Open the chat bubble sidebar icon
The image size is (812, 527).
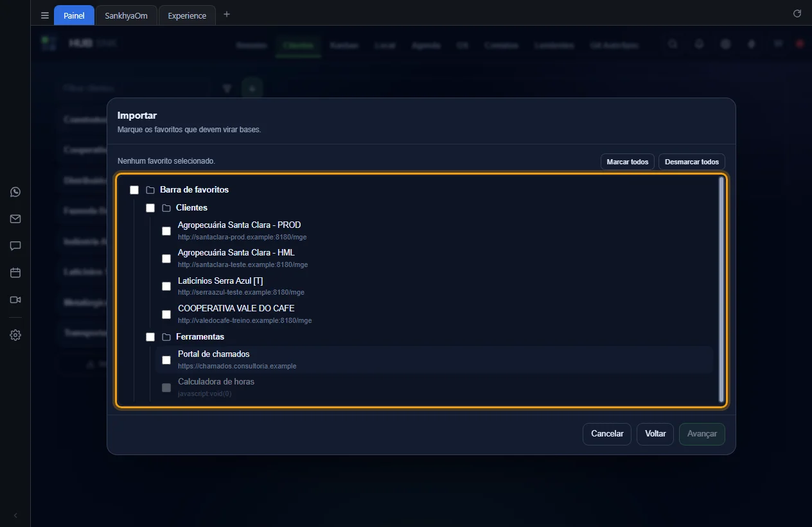tap(15, 246)
